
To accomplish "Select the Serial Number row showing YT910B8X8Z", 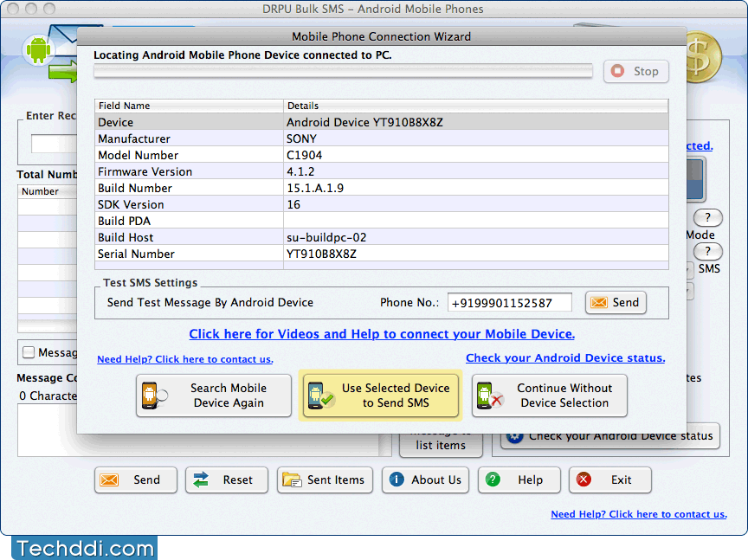I will 382,254.
